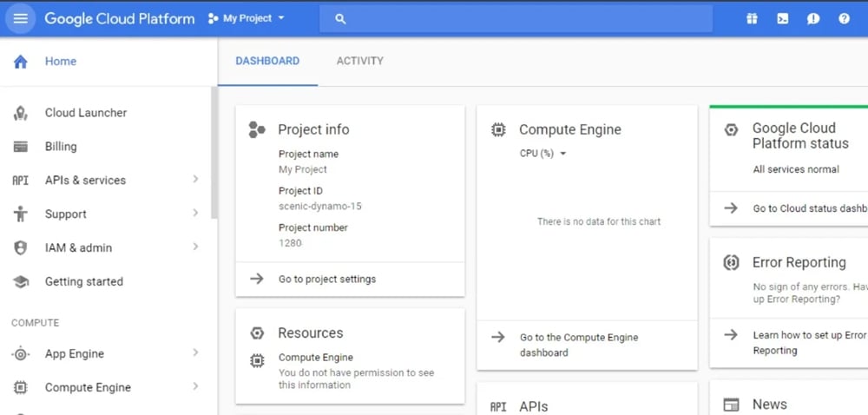The width and height of the screenshot is (868, 415).
Task: Click the Getting started graduation cap icon
Action: pyautogui.click(x=21, y=282)
